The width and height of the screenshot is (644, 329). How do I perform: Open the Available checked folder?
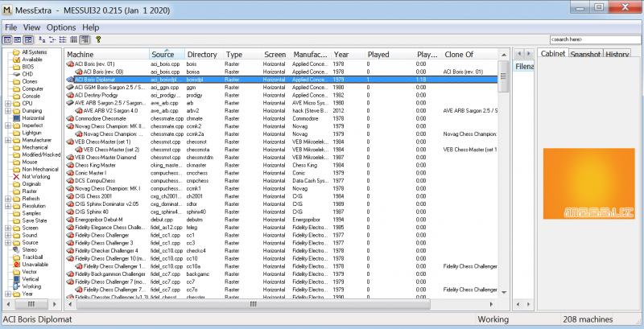click(x=32, y=59)
